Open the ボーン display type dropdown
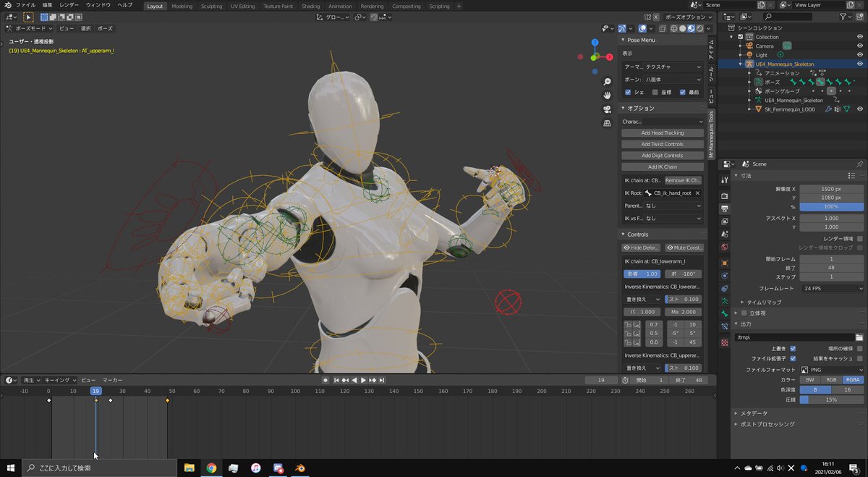Screen dimensions: 868x477 673,80
